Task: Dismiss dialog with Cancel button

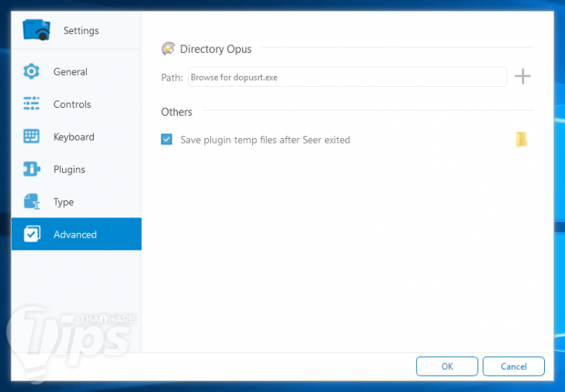Action: coord(514,366)
